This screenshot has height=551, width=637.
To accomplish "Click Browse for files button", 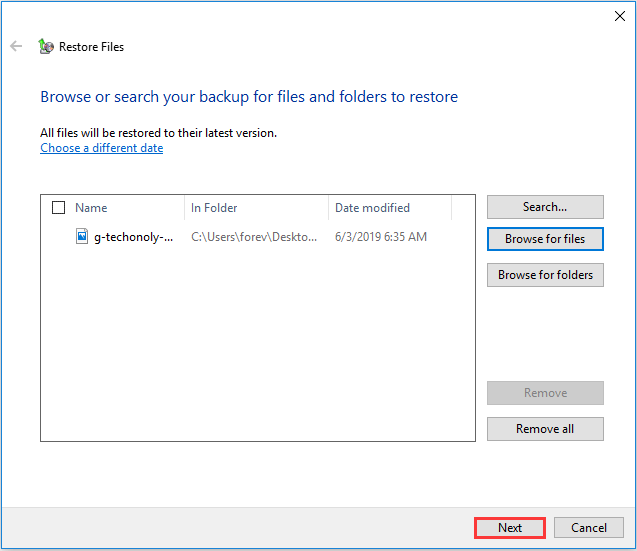I will coord(545,239).
